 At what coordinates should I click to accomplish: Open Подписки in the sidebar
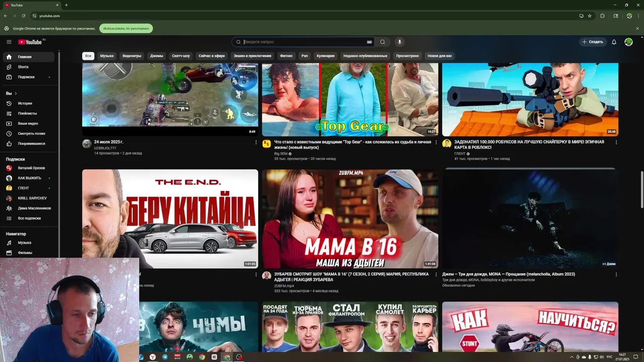[x=30, y=77]
